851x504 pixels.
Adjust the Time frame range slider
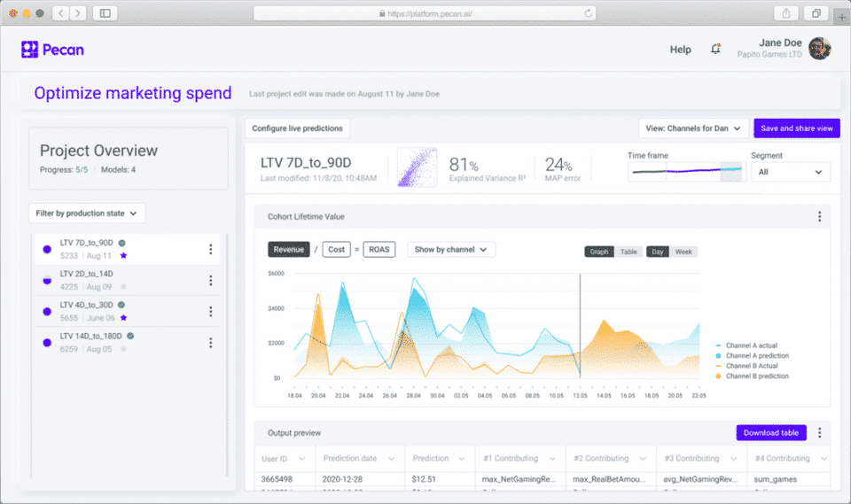685,172
